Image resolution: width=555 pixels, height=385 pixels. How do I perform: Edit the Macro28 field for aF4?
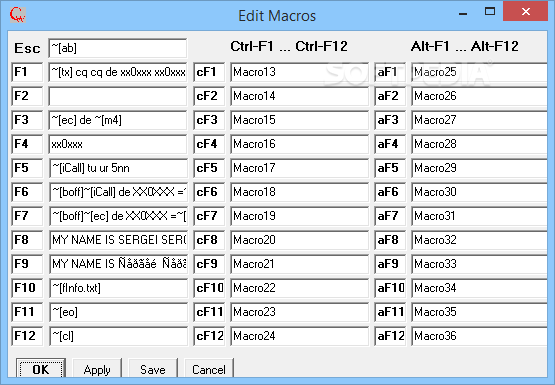[x=479, y=144]
